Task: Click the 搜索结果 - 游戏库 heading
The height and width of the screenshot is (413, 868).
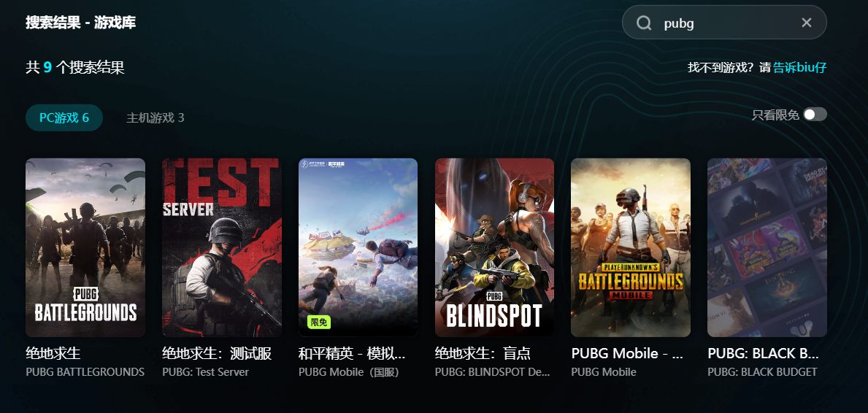Action: tap(81, 23)
